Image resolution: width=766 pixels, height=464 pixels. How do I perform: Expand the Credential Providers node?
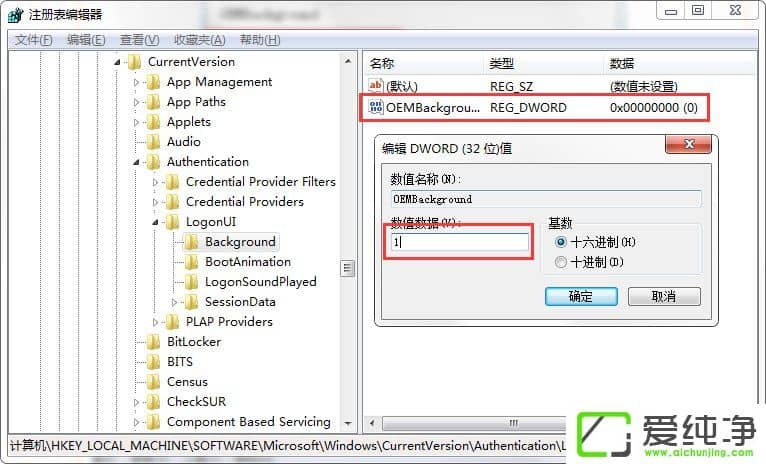(155, 203)
